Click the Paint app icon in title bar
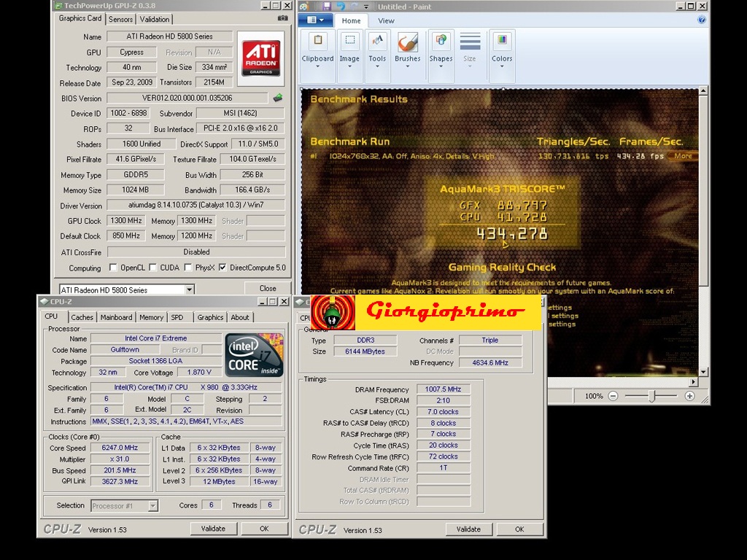Image resolution: width=747 pixels, height=560 pixels. pyautogui.click(x=304, y=6)
